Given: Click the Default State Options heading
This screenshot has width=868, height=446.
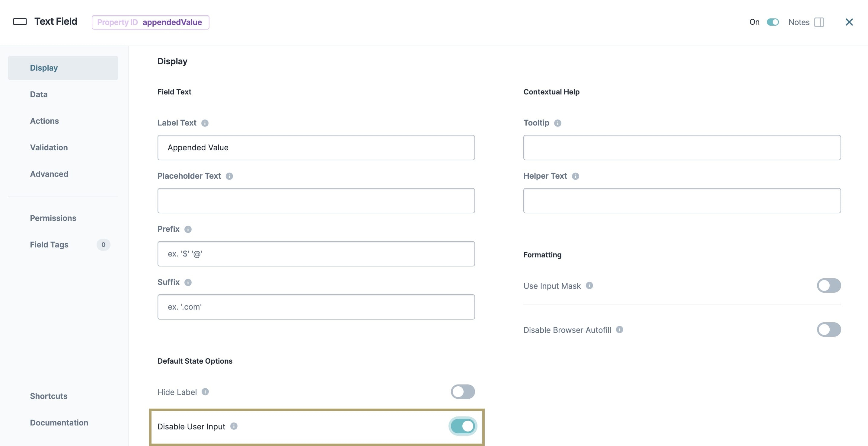Looking at the screenshot, I should click(195, 361).
